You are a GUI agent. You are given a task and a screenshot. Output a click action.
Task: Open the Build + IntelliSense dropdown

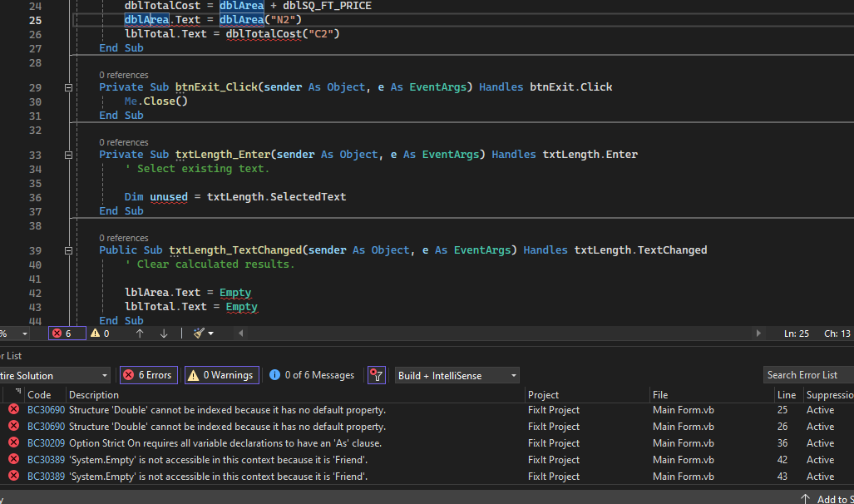pyautogui.click(x=457, y=375)
